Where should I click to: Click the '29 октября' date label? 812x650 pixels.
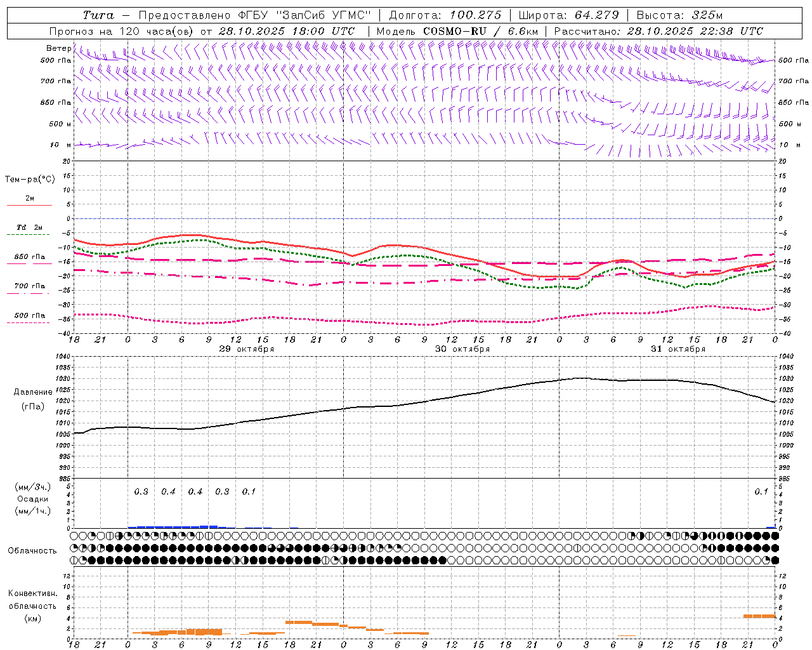click(x=247, y=349)
